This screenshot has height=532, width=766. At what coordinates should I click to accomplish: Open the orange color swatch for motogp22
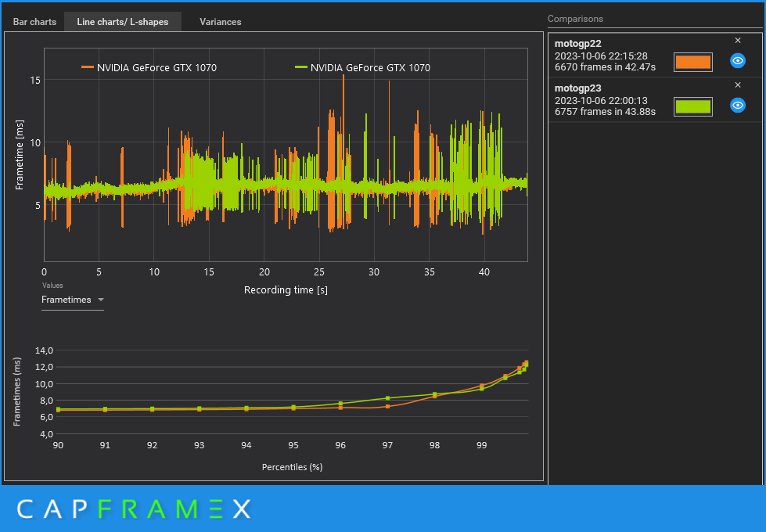[x=692, y=62]
